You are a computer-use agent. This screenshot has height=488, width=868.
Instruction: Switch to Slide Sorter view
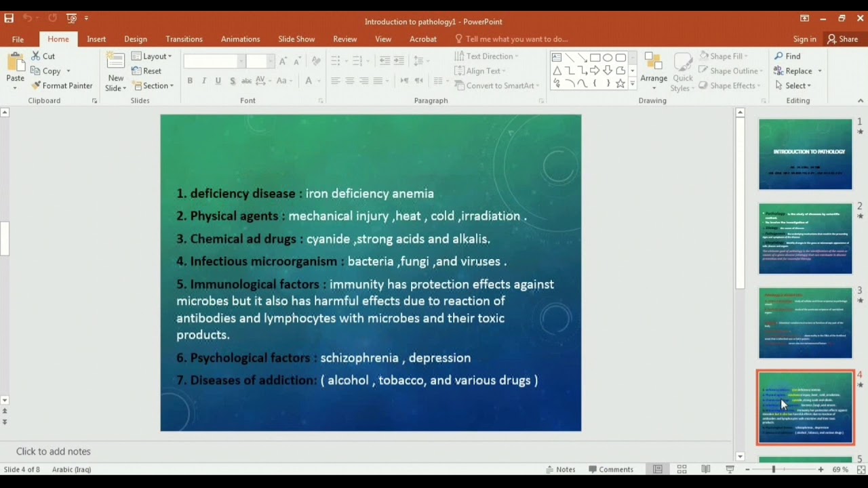click(682, 469)
